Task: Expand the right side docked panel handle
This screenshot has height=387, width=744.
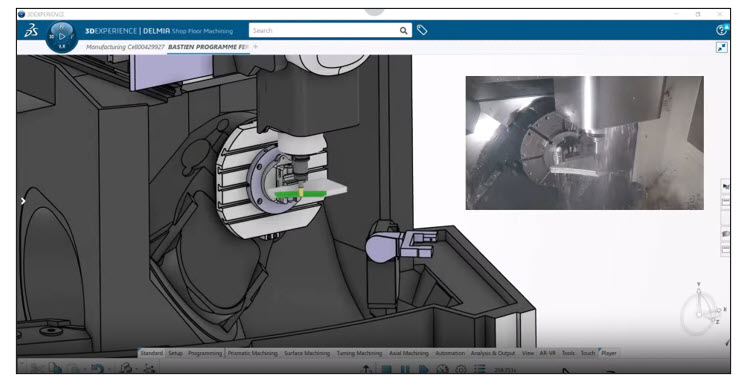Action: pos(725,218)
